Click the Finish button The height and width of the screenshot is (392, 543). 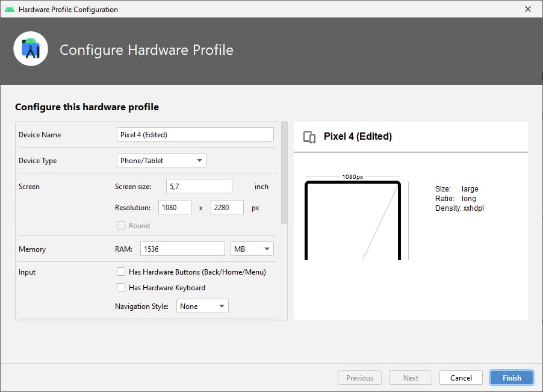tap(512, 378)
